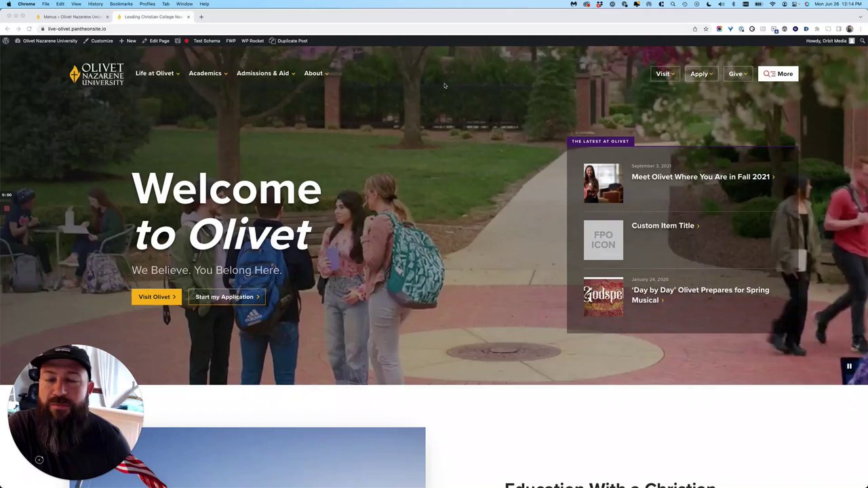Open the tab search chevron
The image size is (868, 488).
coord(861,17)
